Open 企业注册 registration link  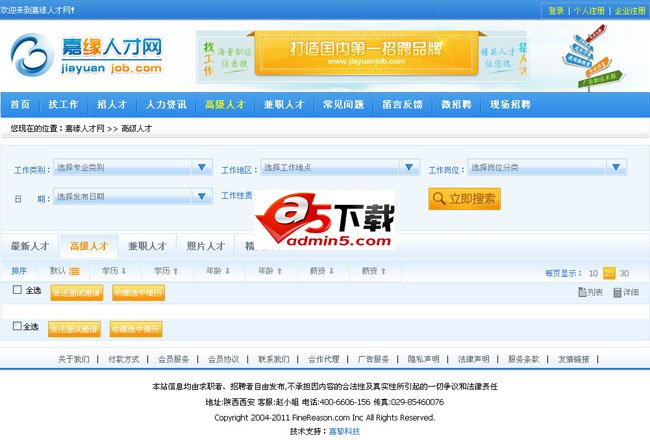tap(630, 10)
